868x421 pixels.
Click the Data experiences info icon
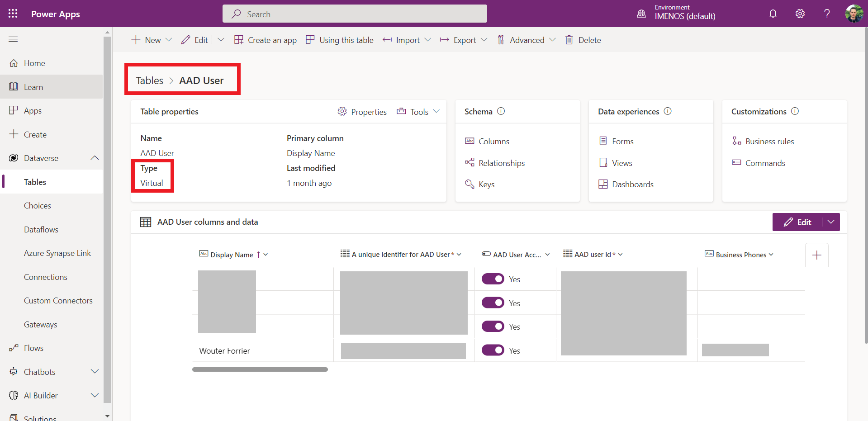[x=668, y=111]
